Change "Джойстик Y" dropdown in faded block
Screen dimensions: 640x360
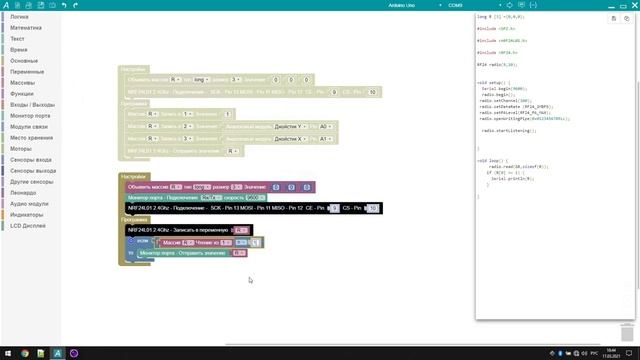click(290, 127)
